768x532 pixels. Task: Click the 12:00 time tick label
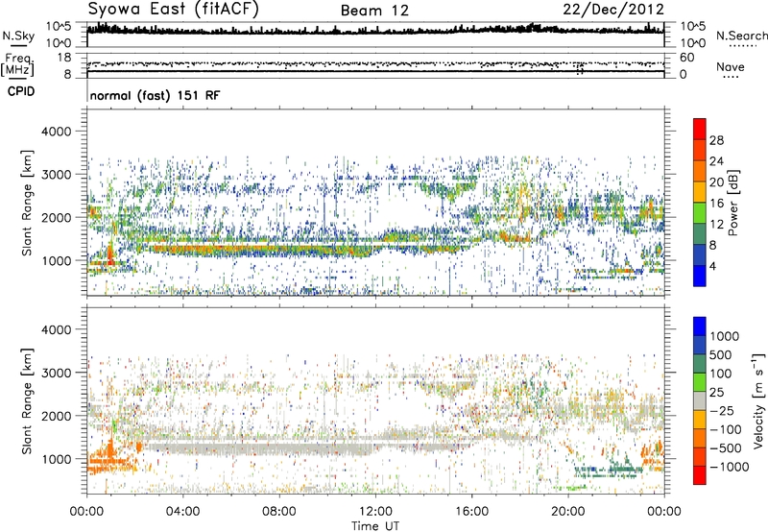(x=375, y=512)
